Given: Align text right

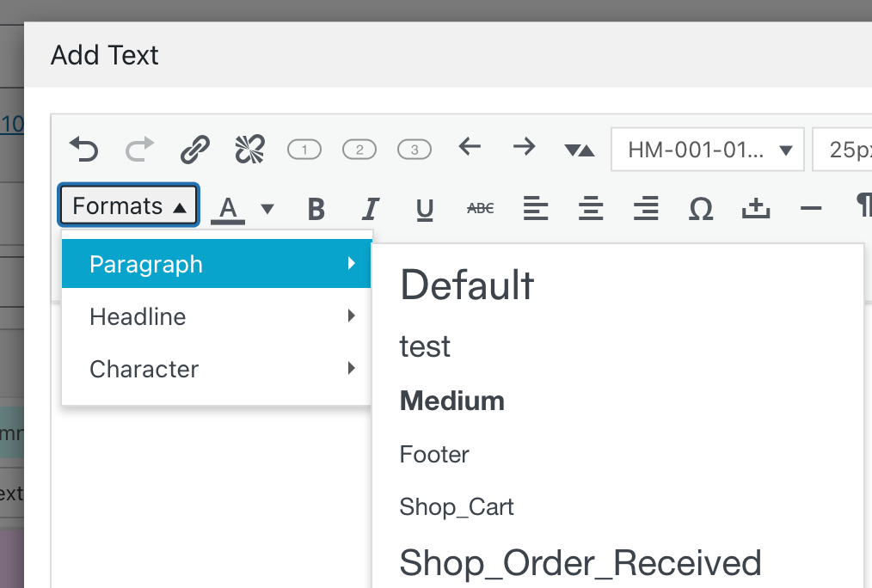Looking at the screenshot, I should pos(646,208).
